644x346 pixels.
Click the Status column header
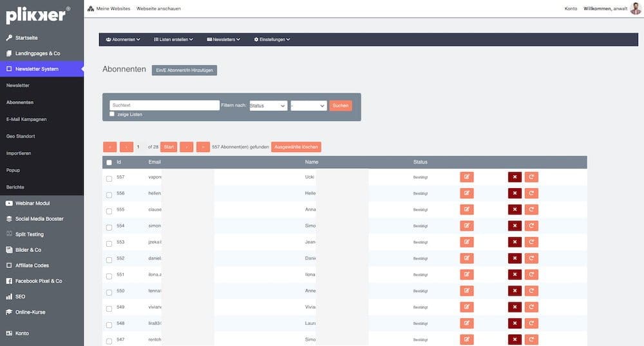420,162
